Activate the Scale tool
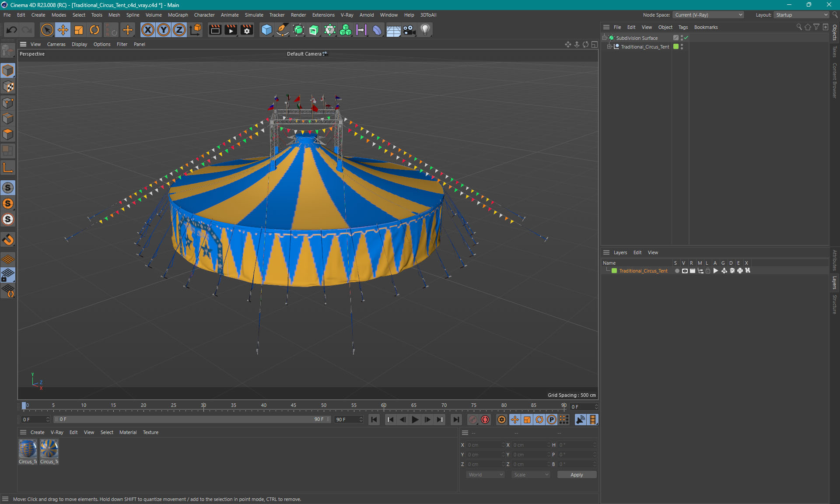 (79, 30)
